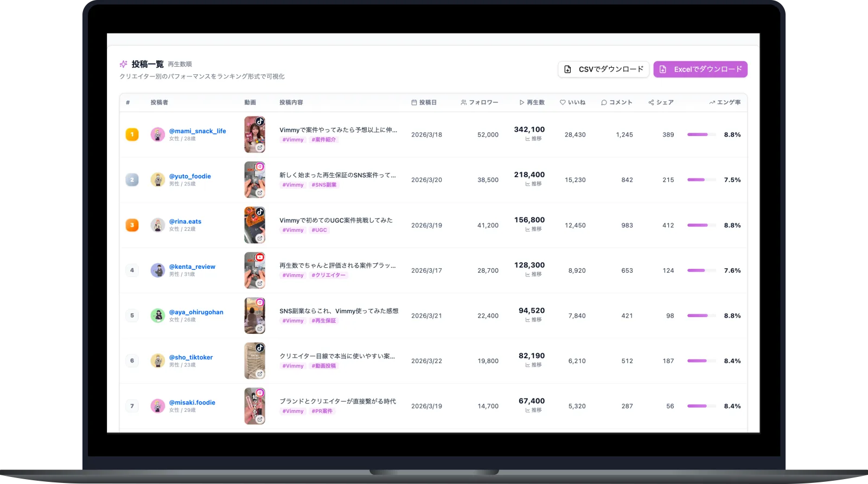Sort by いいね column header
868x484 pixels.
(573, 102)
